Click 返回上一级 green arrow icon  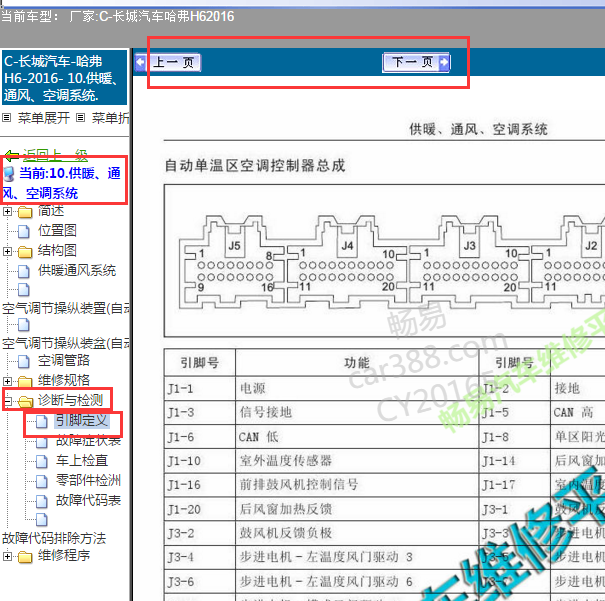click(12, 155)
